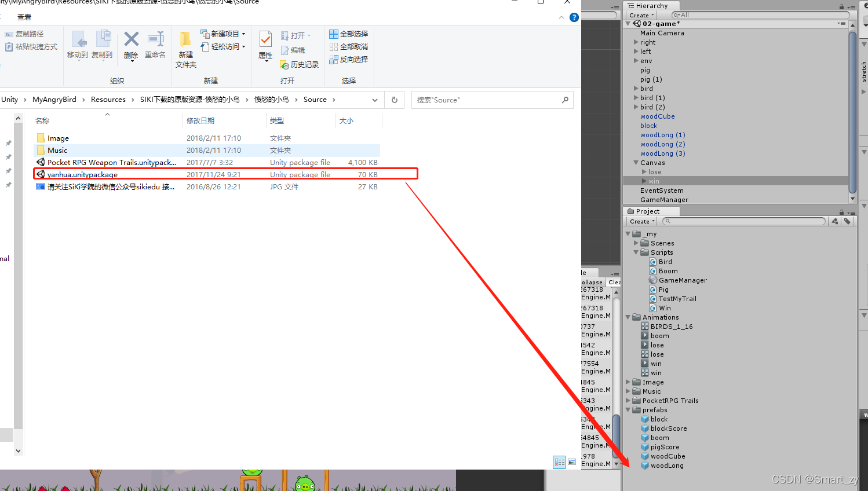
Task: Open the View (查看) ribbon tab
Action: [24, 17]
